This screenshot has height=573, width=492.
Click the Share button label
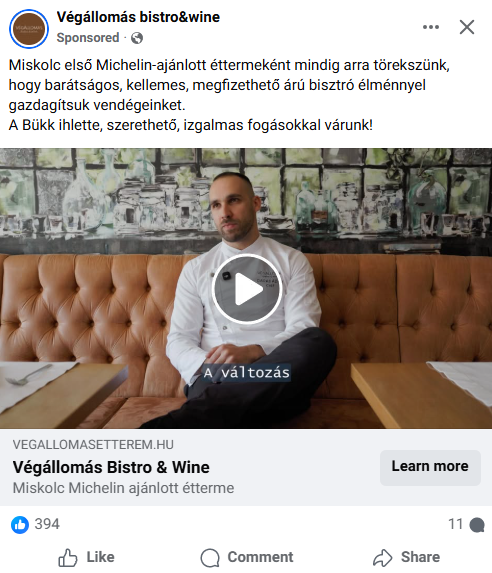pyautogui.click(x=420, y=557)
